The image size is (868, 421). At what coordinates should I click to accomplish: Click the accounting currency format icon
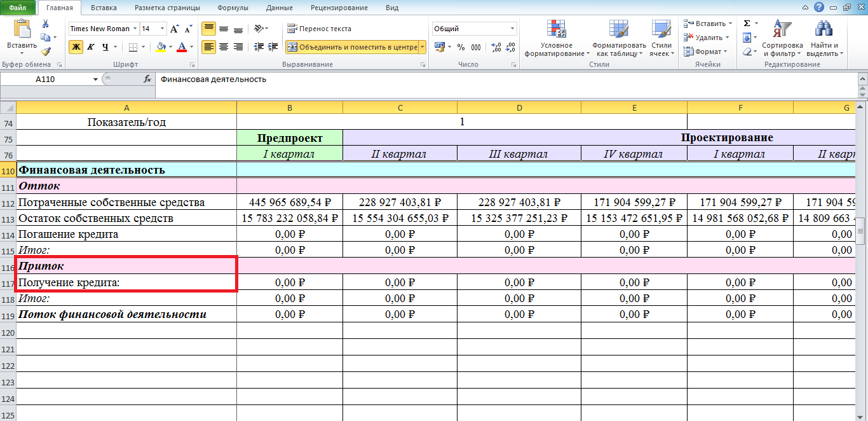tap(439, 47)
